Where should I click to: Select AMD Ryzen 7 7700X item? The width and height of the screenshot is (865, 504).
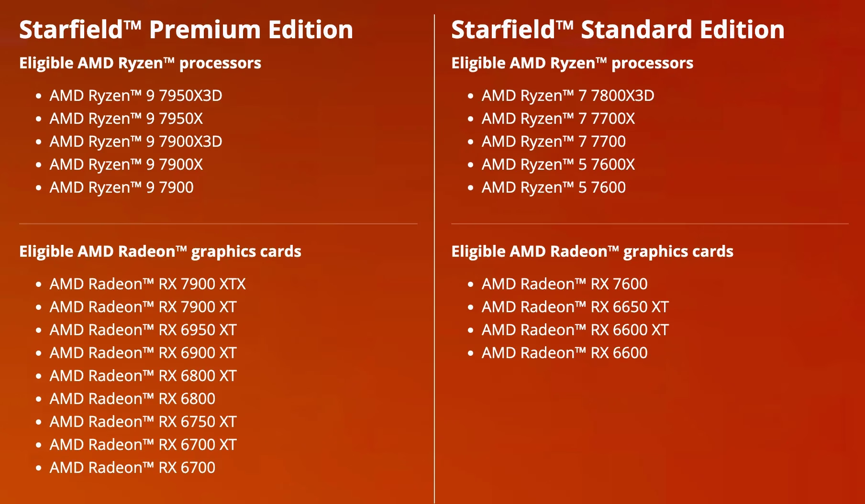click(x=558, y=119)
